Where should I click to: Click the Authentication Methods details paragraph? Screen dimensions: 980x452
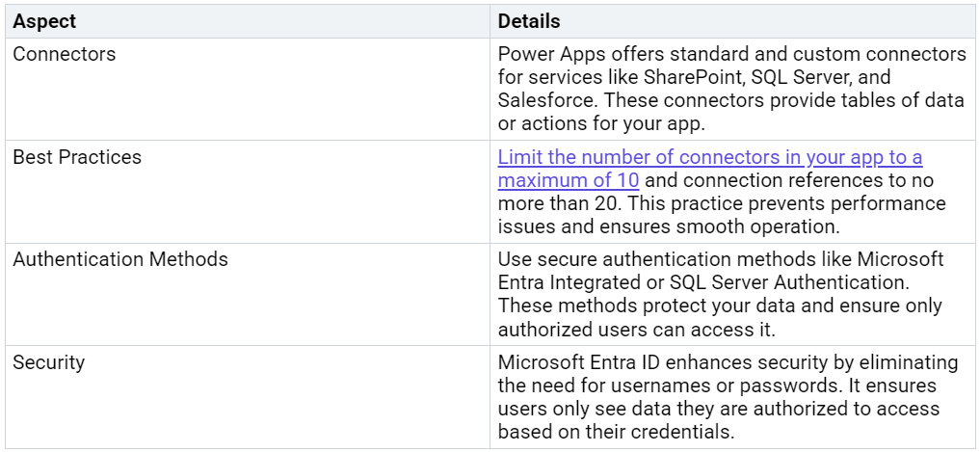[x=721, y=294]
